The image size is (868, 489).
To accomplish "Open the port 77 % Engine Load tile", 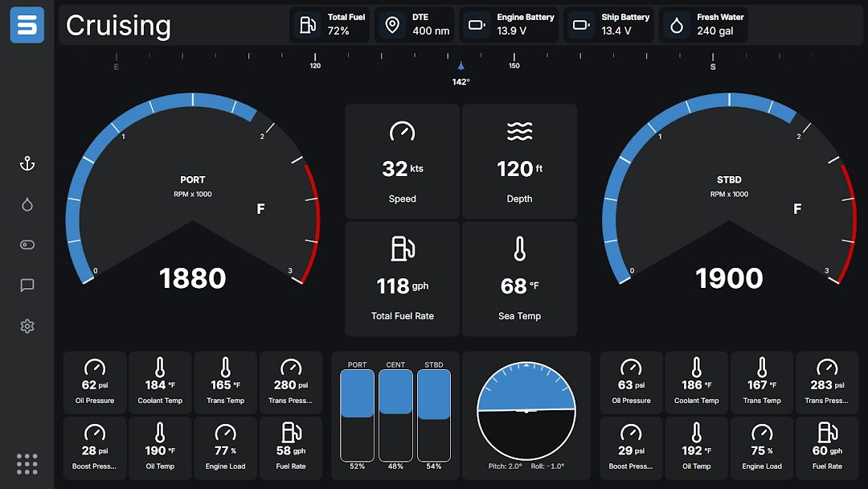I will click(225, 448).
